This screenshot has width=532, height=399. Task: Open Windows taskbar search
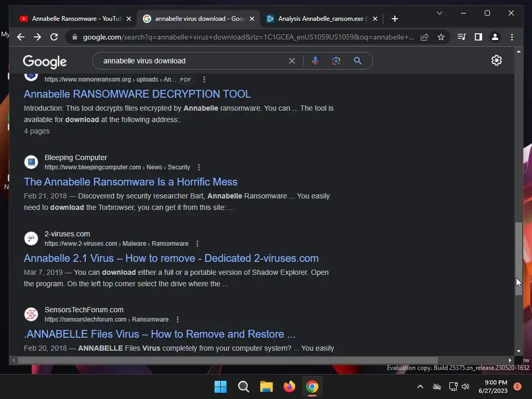[243, 387]
